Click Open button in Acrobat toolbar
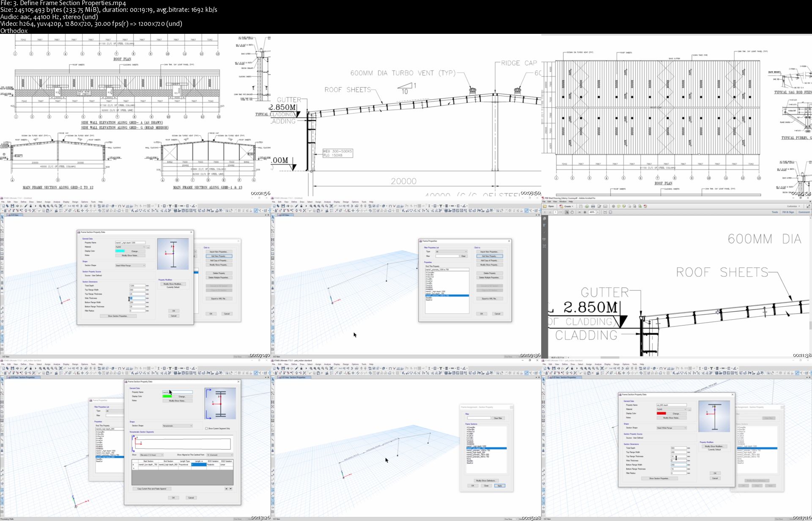Screen dimensions: 812x521 (x=549, y=206)
